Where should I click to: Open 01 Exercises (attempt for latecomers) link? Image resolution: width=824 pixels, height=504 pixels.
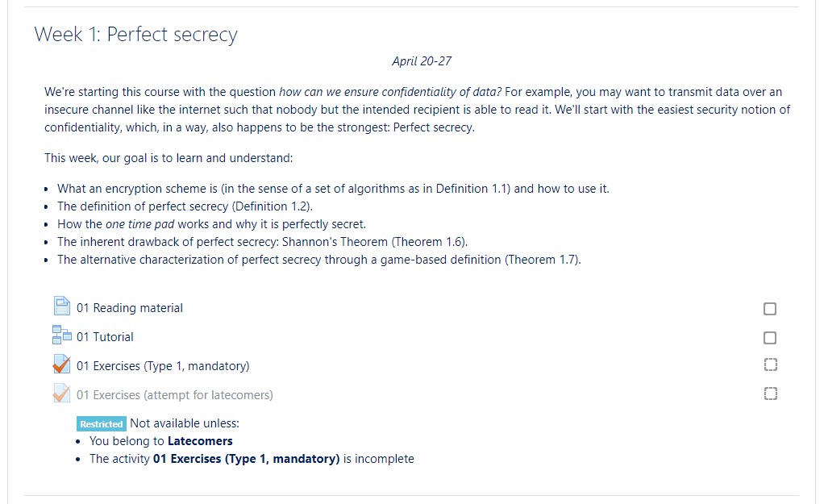tap(175, 395)
